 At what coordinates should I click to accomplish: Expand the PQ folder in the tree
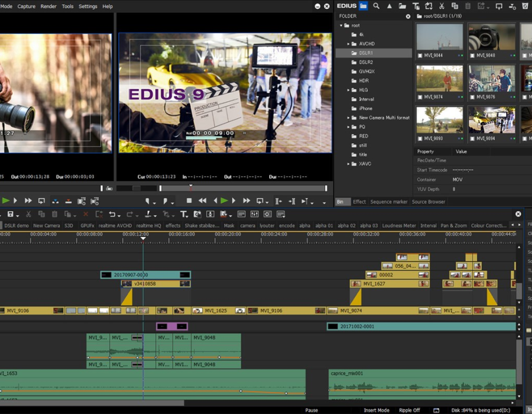348,127
